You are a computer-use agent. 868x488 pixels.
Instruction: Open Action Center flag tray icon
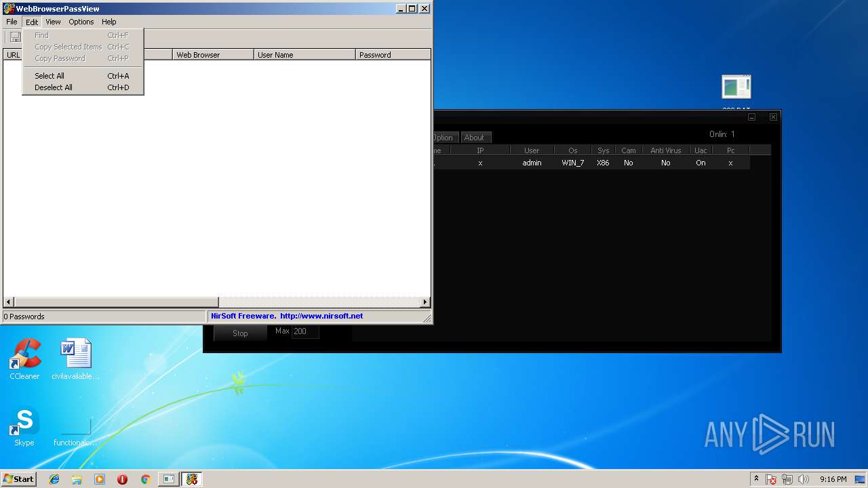pyautogui.click(x=771, y=479)
